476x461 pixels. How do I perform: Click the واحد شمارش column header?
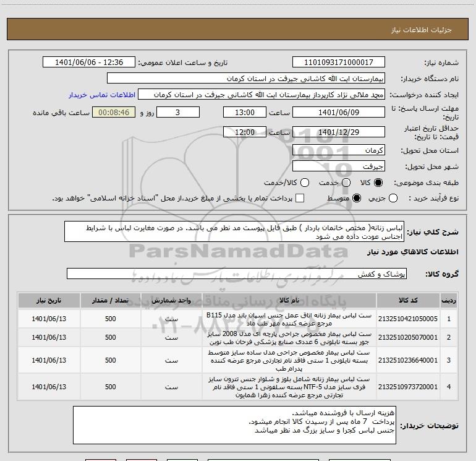171,300
